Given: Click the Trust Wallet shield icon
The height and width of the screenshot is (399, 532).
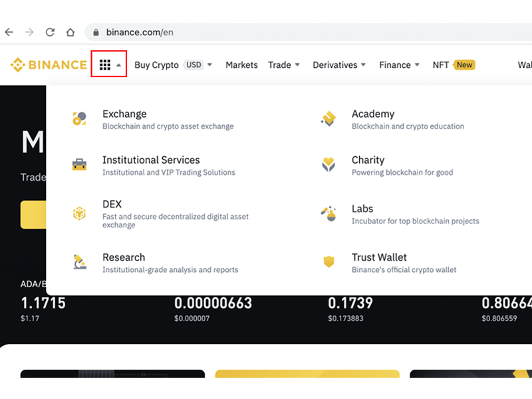Looking at the screenshot, I should point(329,262).
